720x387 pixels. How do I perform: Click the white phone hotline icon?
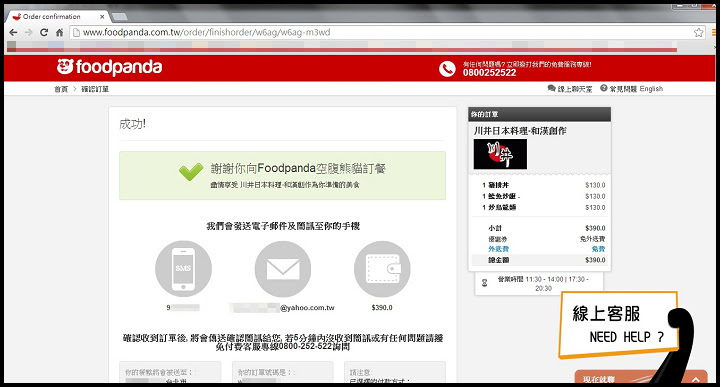point(447,68)
